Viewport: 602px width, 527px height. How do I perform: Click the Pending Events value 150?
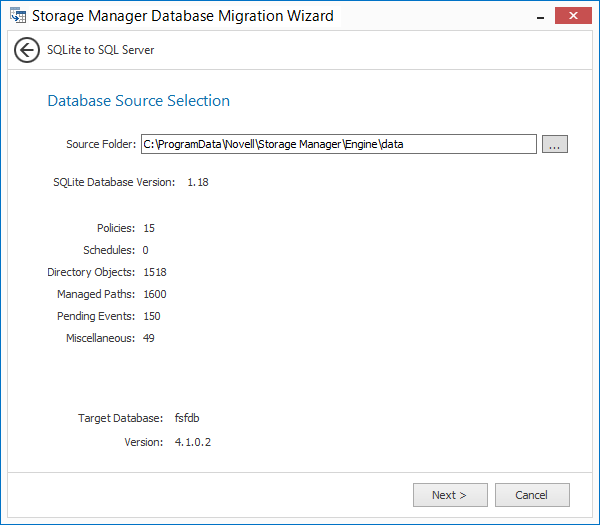(x=152, y=316)
